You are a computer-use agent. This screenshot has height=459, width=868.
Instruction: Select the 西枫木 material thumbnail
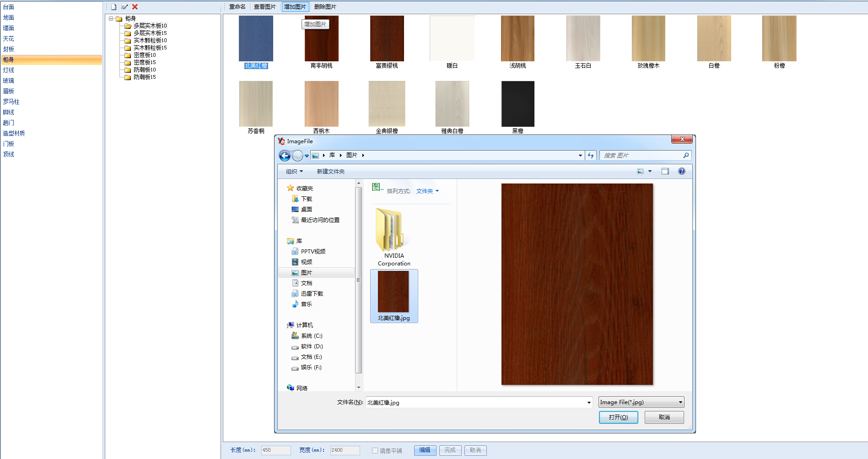click(321, 104)
